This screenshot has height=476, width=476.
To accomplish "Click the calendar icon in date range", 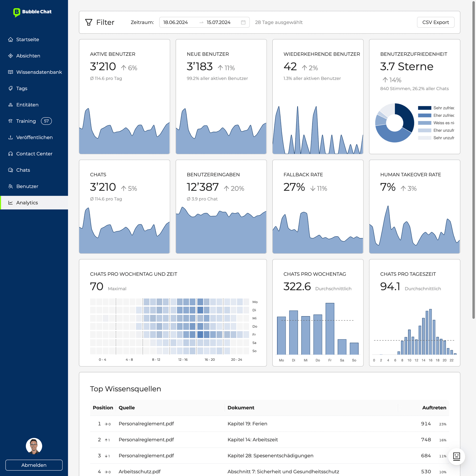I will 243,22.
